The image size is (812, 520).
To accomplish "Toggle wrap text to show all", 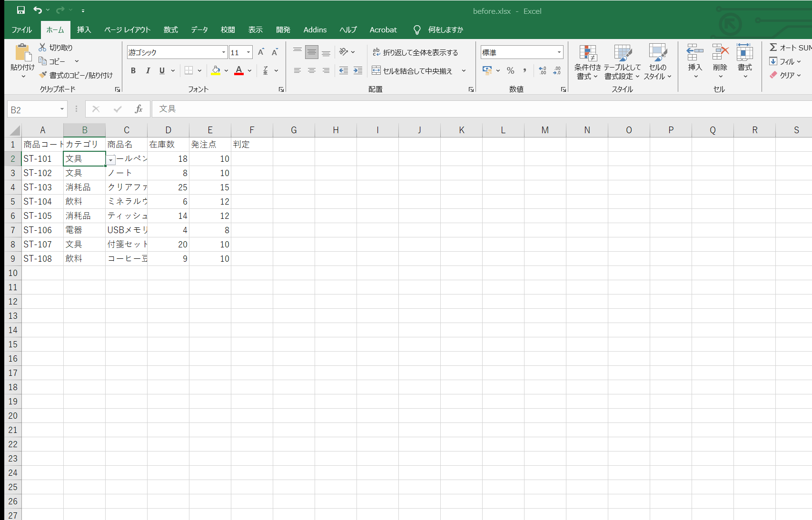I will pyautogui.click(x=415, y=52).
